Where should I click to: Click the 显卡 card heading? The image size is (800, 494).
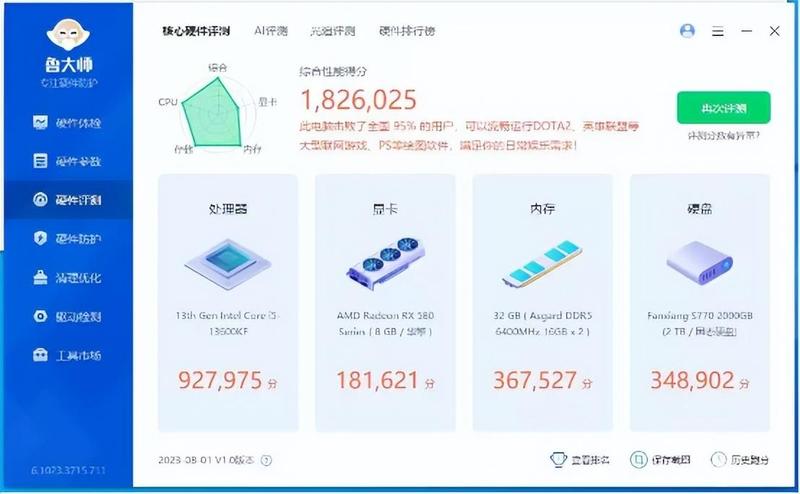pyautogui.click(x=385, y=209)
